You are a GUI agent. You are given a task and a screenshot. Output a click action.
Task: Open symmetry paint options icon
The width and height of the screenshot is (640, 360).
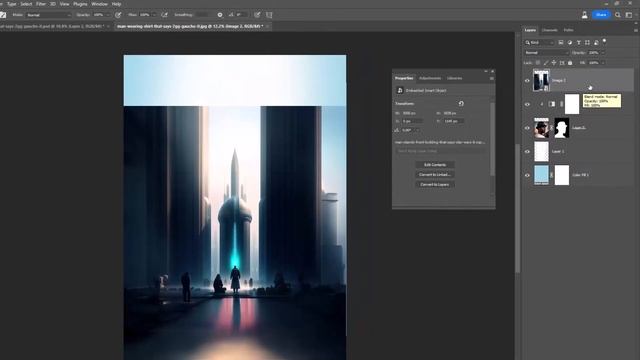tap(269, 15)
